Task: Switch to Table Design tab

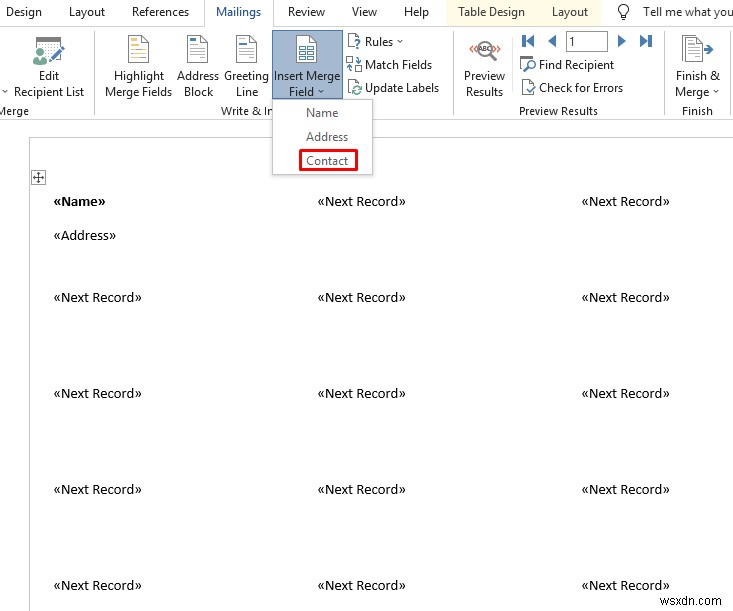Action: 491,12
